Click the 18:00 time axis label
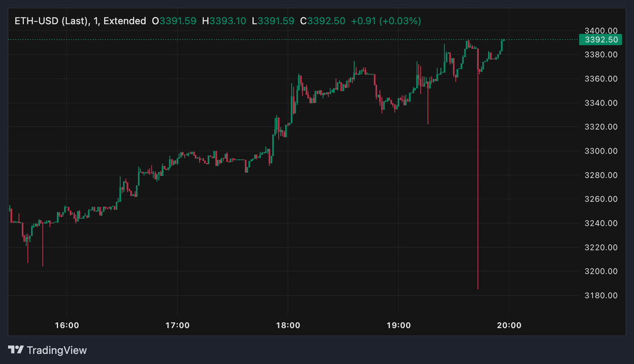634x364 pixels. (288, 325)
